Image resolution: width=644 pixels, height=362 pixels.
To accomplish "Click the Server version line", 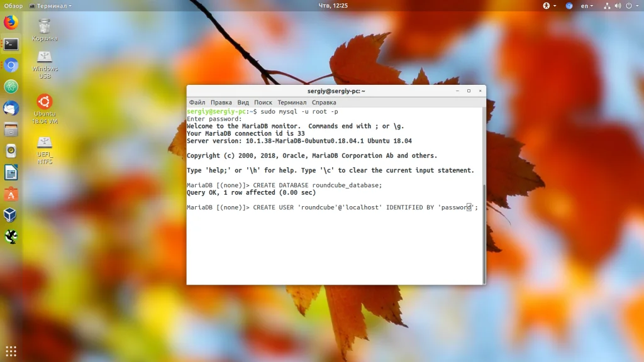I will click(x=299, y=141).
